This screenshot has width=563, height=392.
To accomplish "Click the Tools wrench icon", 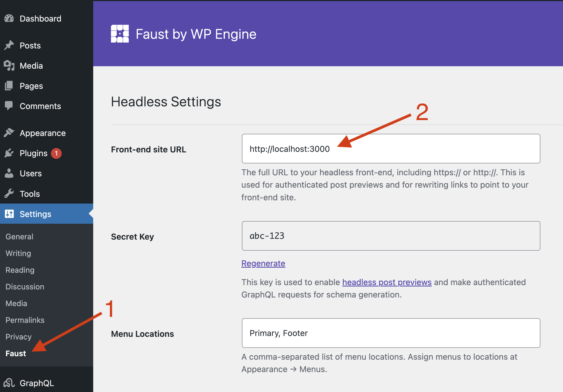I will pos(9,194).
